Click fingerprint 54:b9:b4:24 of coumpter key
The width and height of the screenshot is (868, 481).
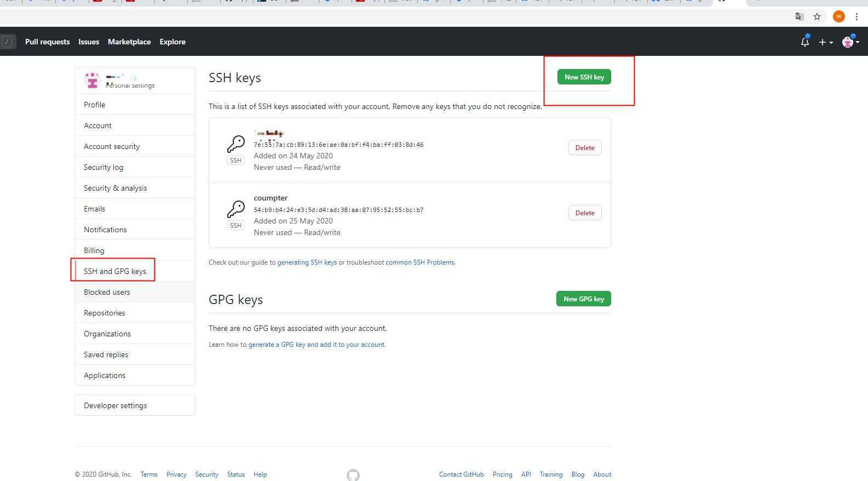coord(338,210)
